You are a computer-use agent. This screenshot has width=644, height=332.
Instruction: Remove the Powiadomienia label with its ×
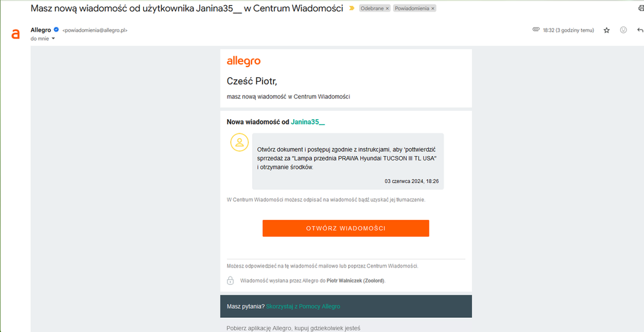(433, 8)
